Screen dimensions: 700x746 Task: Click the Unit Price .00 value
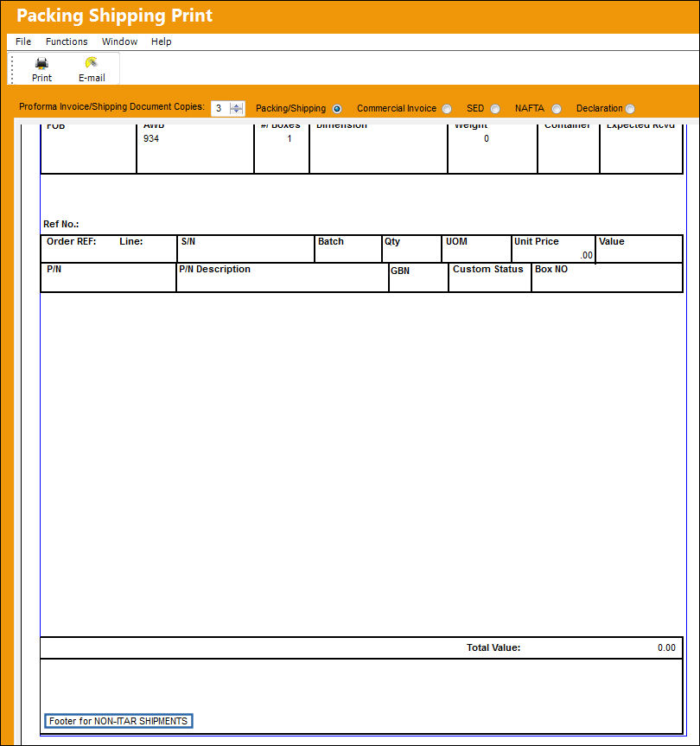point(586,255)
